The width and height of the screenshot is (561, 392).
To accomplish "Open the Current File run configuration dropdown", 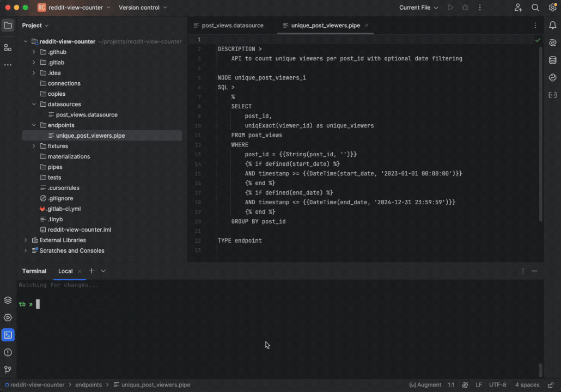I will pos(419,8).
